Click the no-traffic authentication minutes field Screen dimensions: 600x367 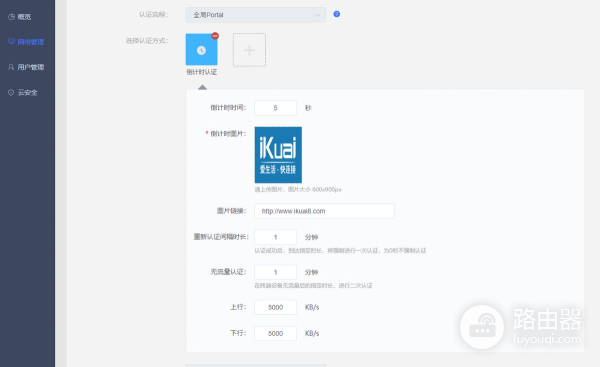(276, 272)
